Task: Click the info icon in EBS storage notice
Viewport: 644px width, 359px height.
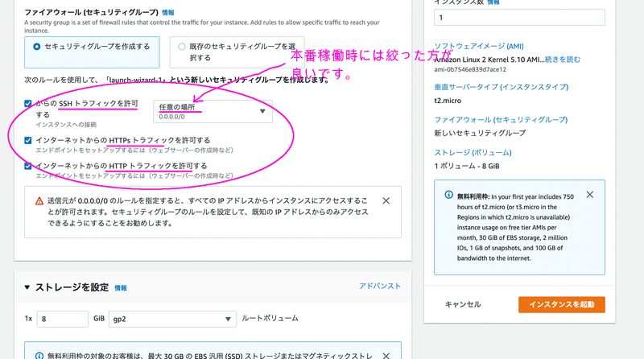Action: (39, 356)
